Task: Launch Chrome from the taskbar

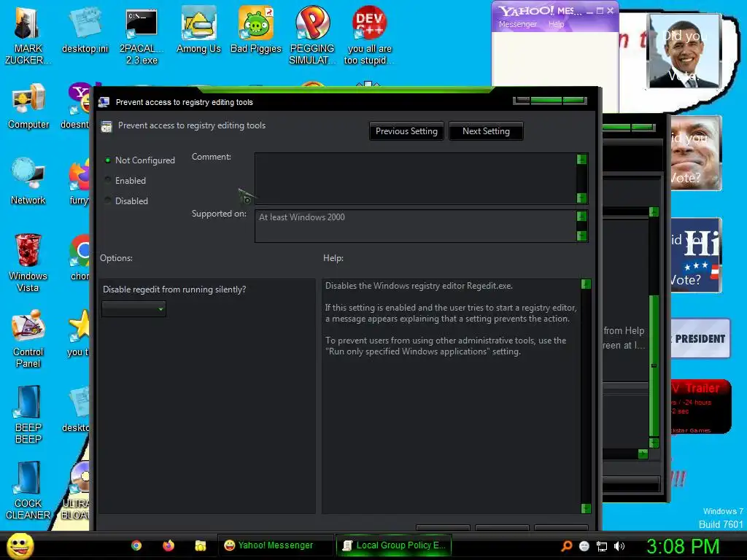Action: click(x=136, y=545)
